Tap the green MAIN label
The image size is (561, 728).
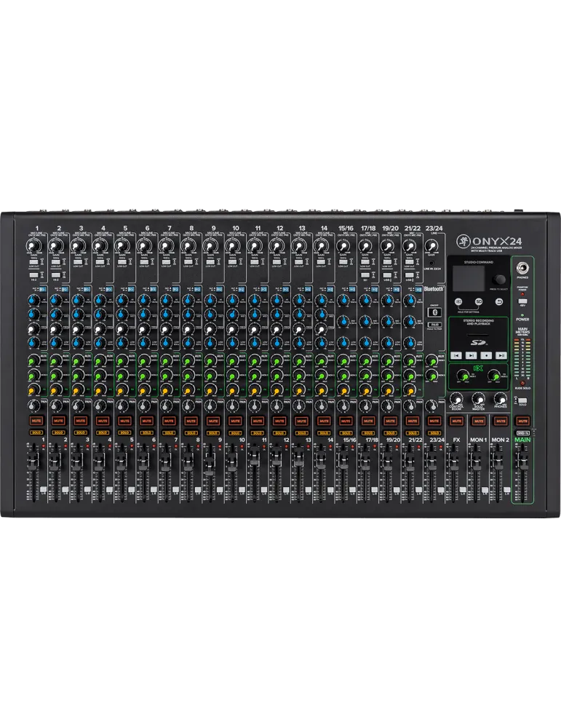522,440
